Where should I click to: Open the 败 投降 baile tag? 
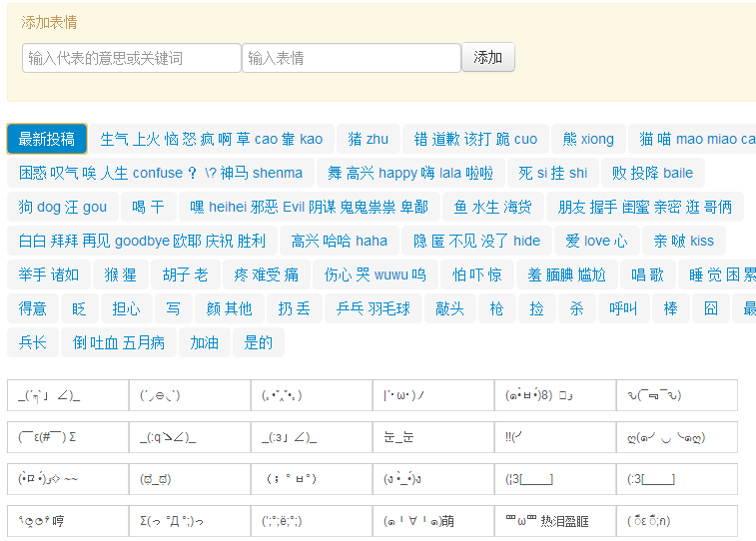(x=653, y=173)
